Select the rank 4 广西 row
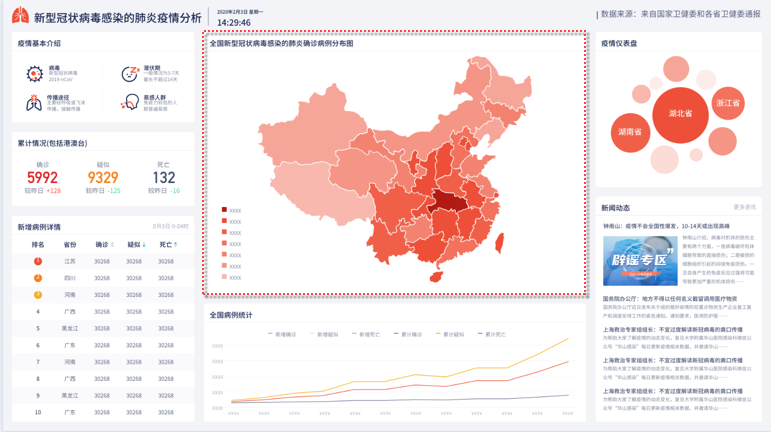 pyautogui.click(x=103, y=312)
